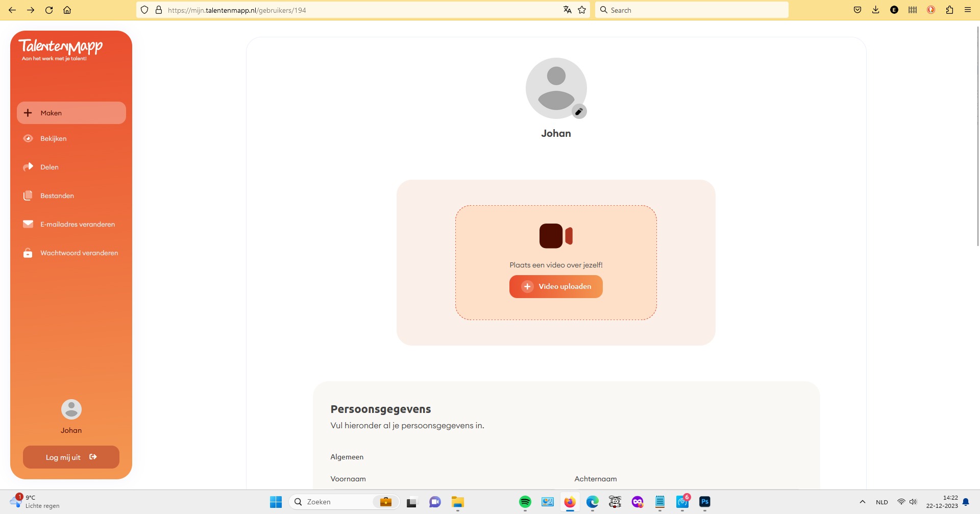Open the Pocket save icon
Viewport: 980px width, 514px height.
(x=857, y=10)
